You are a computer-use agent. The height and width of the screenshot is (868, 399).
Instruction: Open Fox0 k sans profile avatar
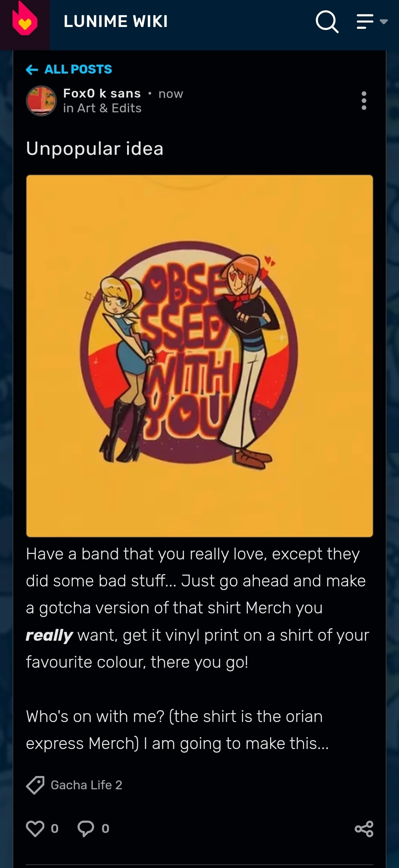(x=41, y=101)
